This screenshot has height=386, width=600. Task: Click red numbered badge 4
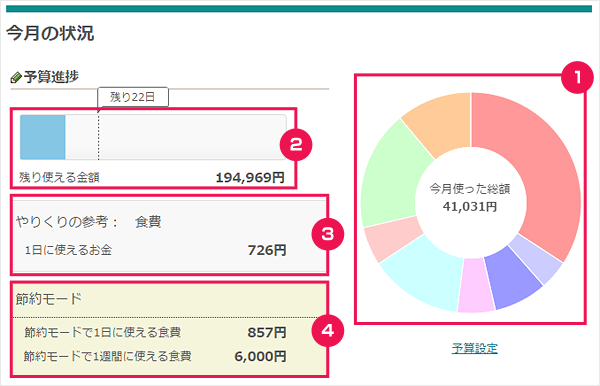click(x=328, y=330)
